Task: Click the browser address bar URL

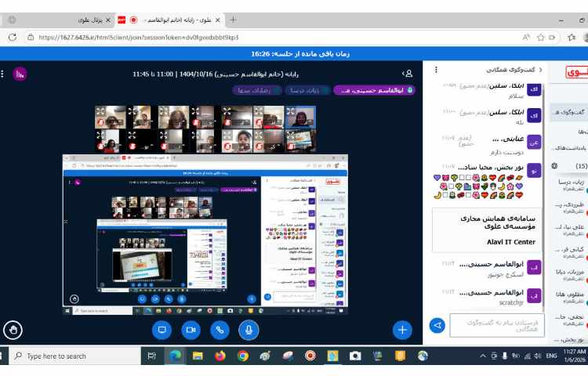Action: coord(139,37)
